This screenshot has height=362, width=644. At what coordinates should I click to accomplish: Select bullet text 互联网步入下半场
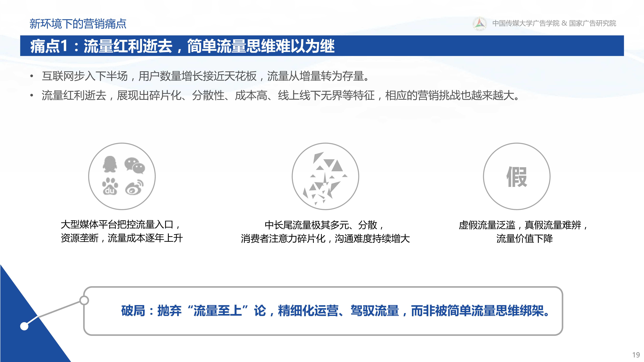(x=85, y=76)
